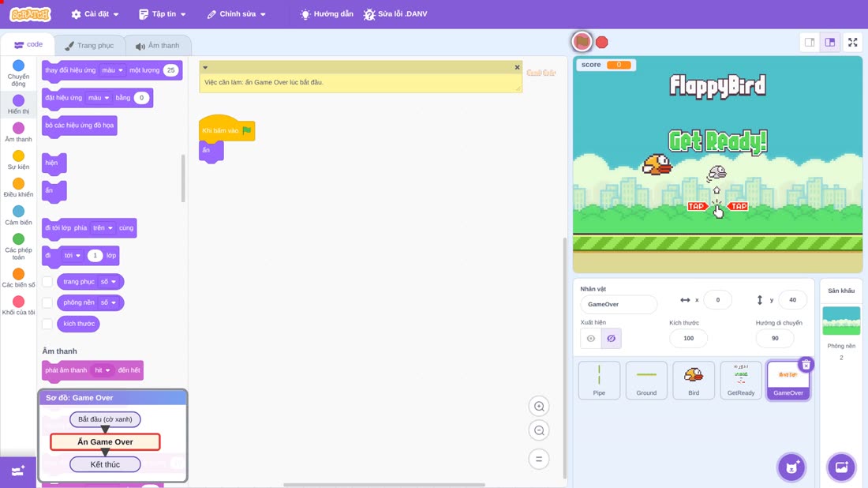Select the Cảm biến block category

(18, 216)
